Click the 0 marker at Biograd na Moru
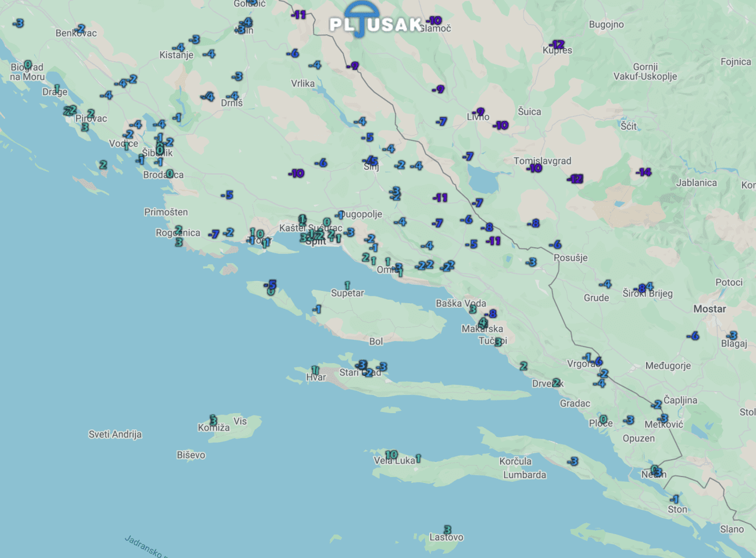Image resolution: width=756 pixels, height=558 pixels. 28,64
